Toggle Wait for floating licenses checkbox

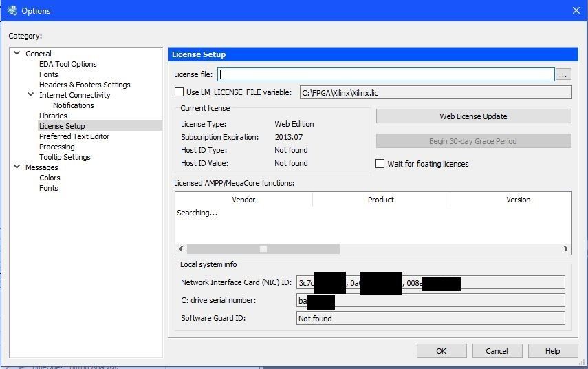tap(380, 164)
